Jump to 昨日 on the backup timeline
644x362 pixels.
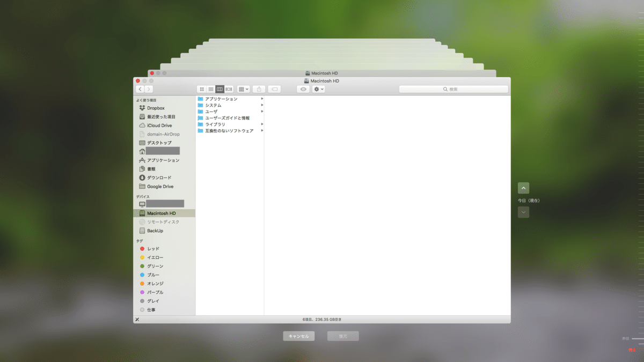click(626, 338)
